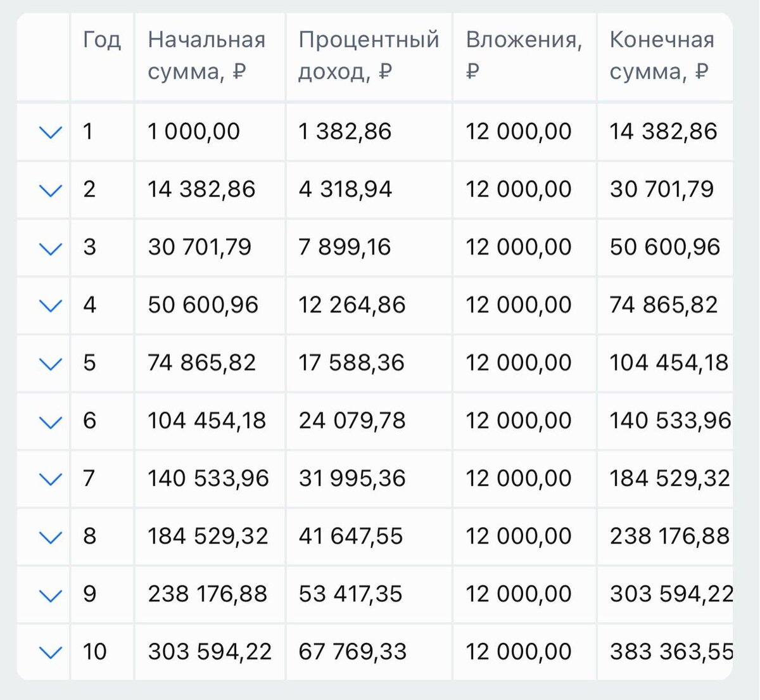Click the interest value 17 588,36
Screen dimensions: 760x700
351,362
